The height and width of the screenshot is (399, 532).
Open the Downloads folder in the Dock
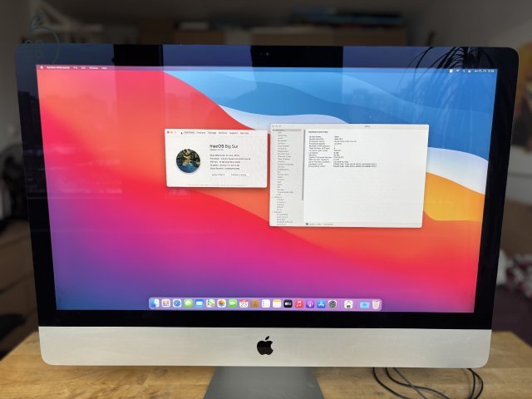(x=364, y=305)
